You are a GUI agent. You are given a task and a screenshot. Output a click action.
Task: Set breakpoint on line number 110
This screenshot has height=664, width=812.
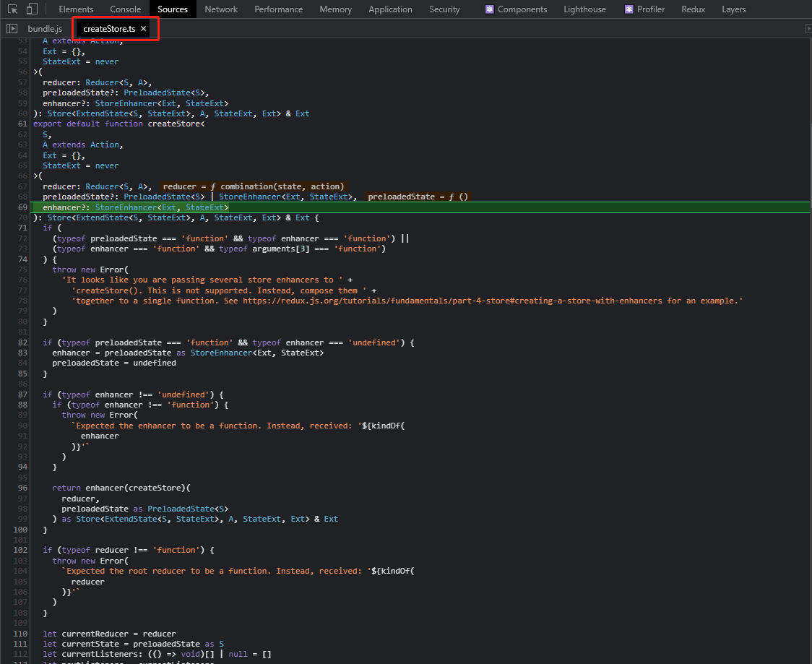coord(20,634)
